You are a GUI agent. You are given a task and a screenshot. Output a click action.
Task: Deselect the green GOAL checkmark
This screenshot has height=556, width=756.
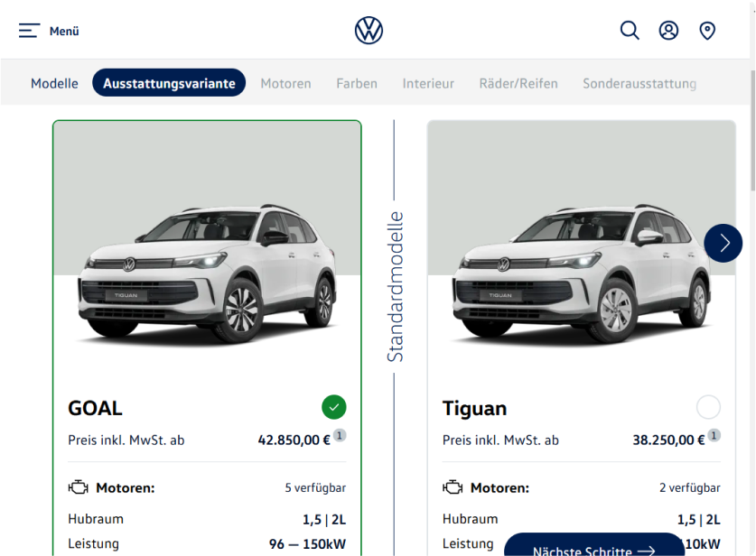(334, 407)
